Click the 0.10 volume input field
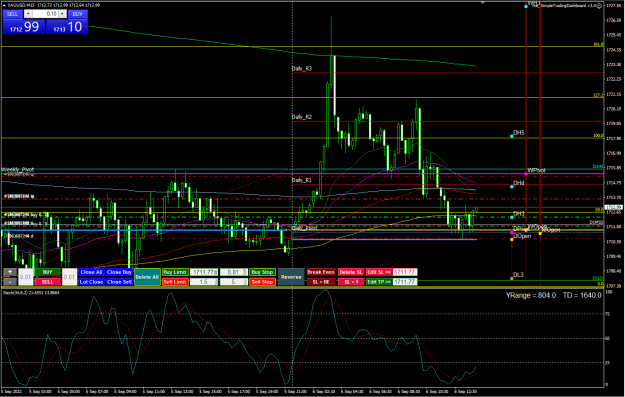625x397 pixels. [x=45, y=14]
